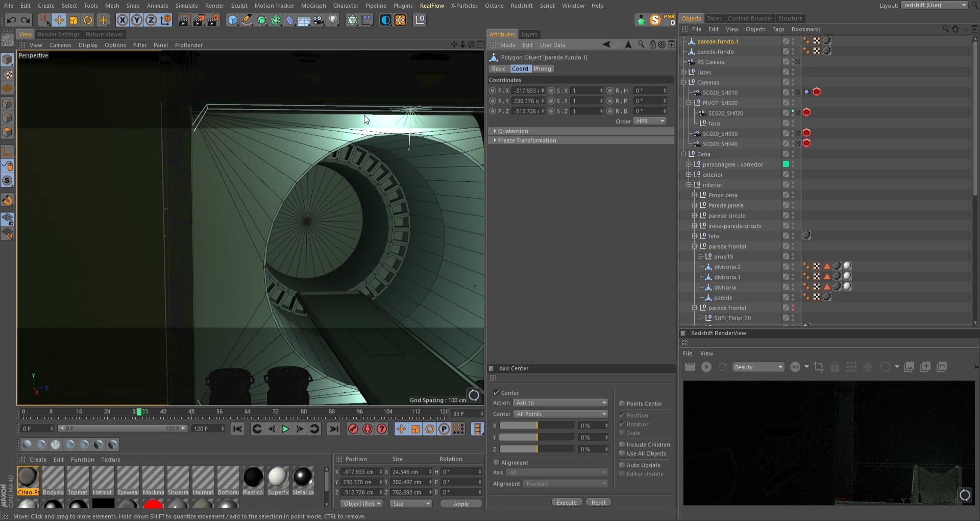980x521 pixels.
Task: Select the Rotate tool
Action: click(x=88, y=20)
